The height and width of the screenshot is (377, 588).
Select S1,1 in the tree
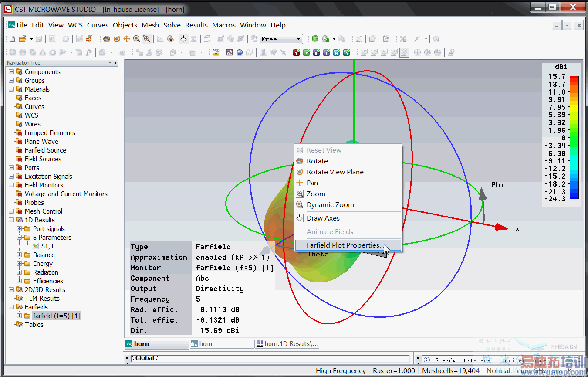[x=47, y=246]
